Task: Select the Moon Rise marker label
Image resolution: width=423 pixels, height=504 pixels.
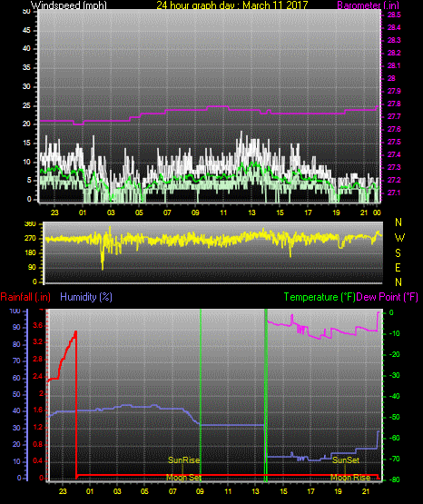Action: tap(350, 478)
